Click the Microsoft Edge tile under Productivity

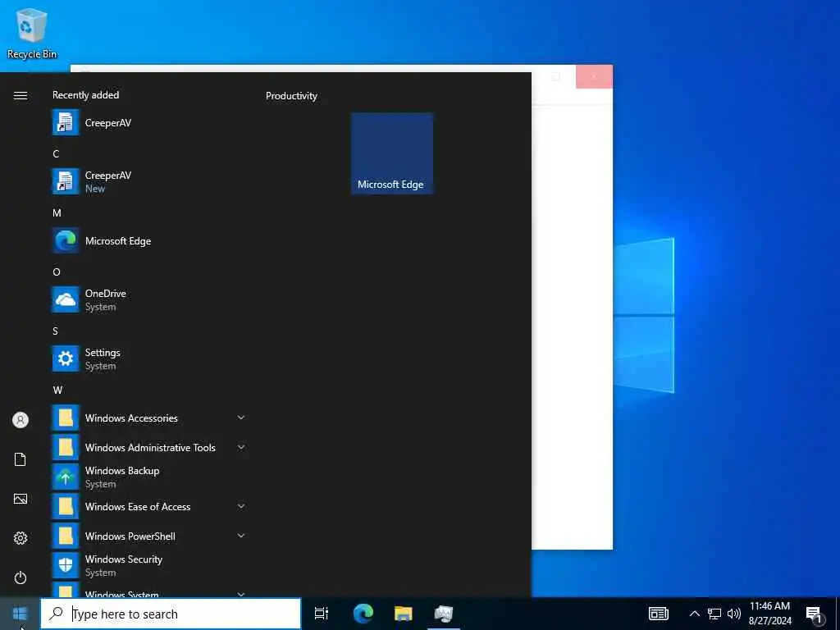coord(392,153)
